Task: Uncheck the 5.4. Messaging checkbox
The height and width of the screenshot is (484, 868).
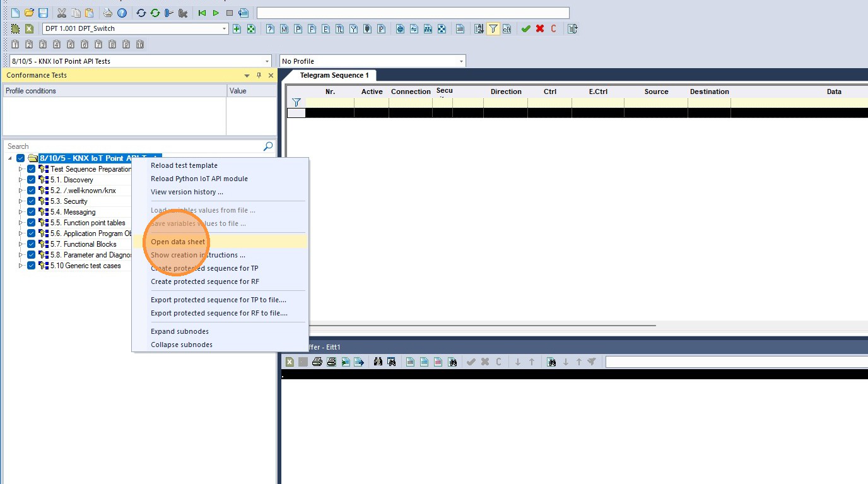Action: (31, 212)
